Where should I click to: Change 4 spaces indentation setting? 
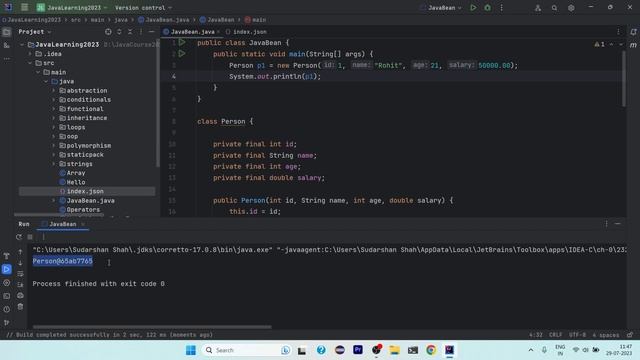pyautogui.click(x=606, y=335)
